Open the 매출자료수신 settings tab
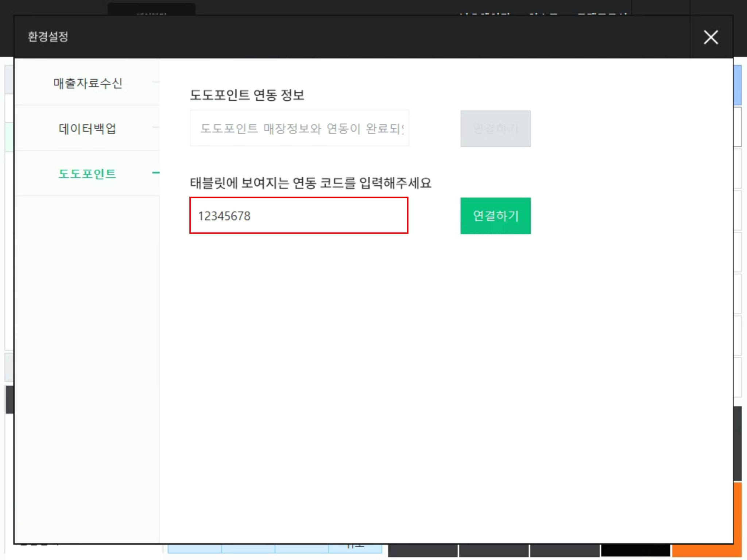 coord(88,83)
